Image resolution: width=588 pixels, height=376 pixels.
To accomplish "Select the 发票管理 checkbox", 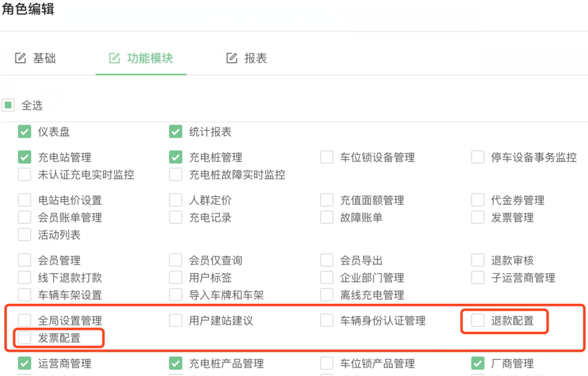I will tap(478, 217).
